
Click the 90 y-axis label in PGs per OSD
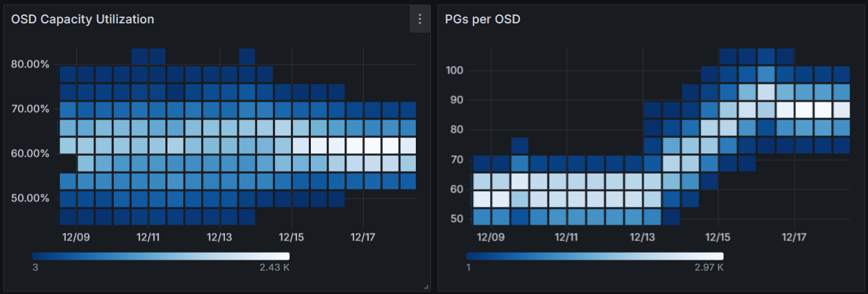coord(458,100)
